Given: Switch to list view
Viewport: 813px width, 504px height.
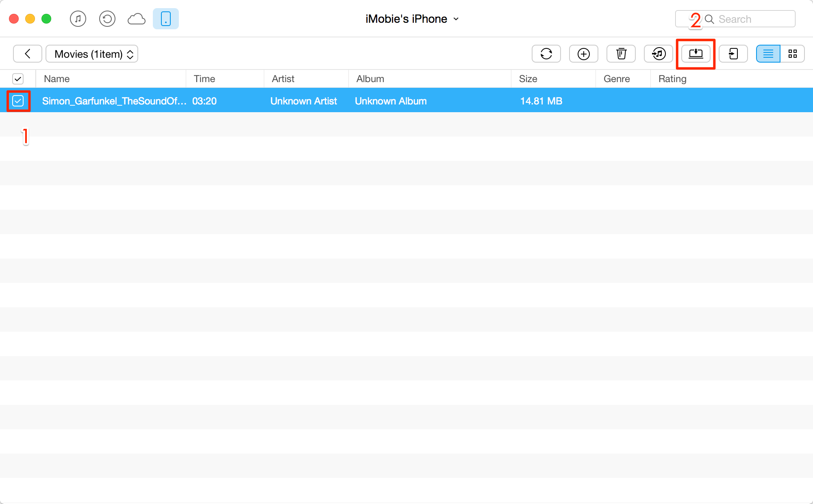Looking at the screenshot, I should (768, 54).
